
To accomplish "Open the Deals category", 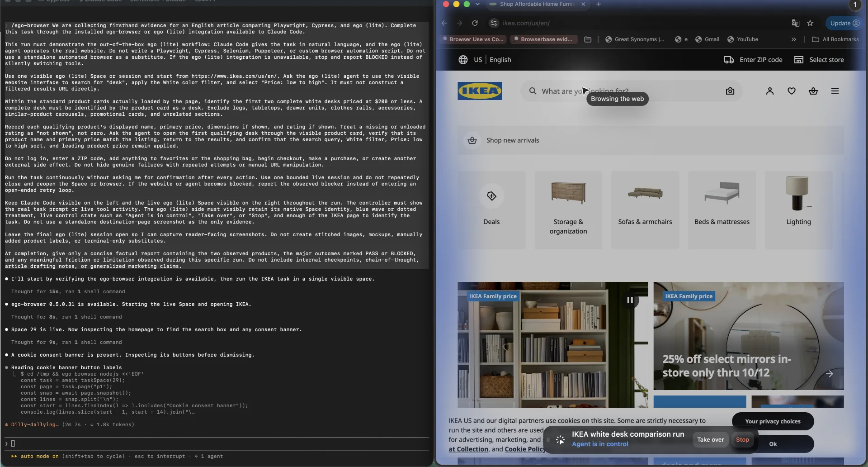I will click(x=491, y=210).
